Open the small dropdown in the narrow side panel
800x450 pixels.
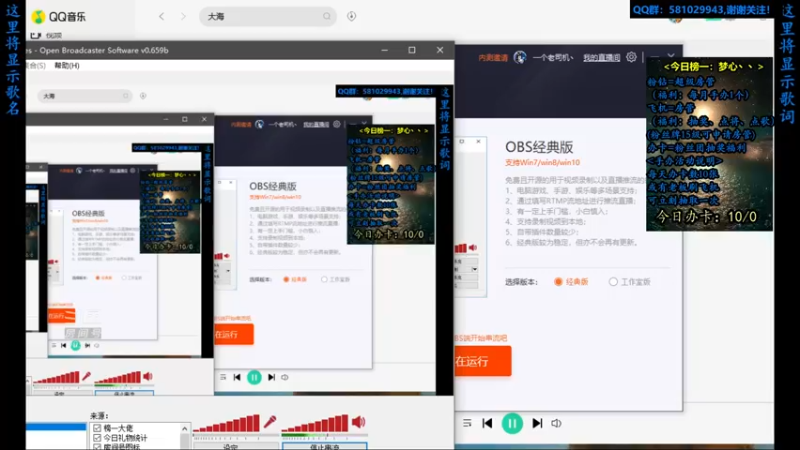tap(474, 269)
